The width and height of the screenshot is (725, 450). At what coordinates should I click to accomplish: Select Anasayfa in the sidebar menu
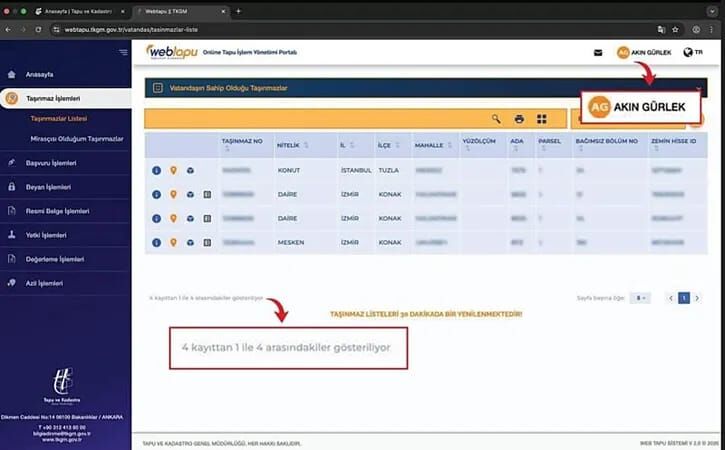pos(40,74)
